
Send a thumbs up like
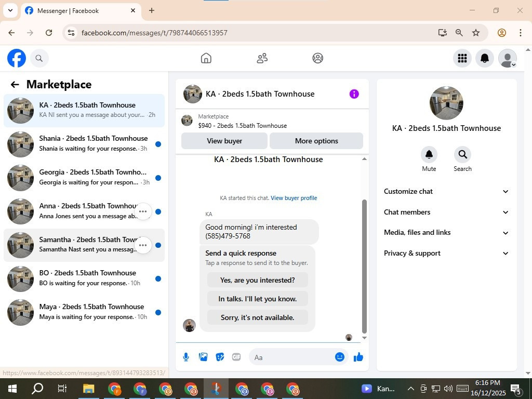click(x=358, y=357)
